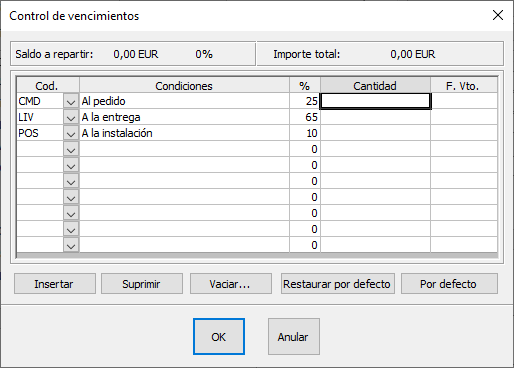Click the Cod. column header
The width and height of the screenshot is (514, 368).
[x=48, y=86]
